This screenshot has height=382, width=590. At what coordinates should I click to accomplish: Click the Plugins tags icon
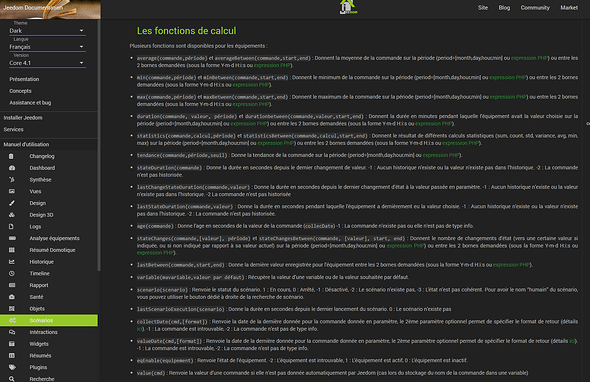pyautogui.click(x=12, y=367)
